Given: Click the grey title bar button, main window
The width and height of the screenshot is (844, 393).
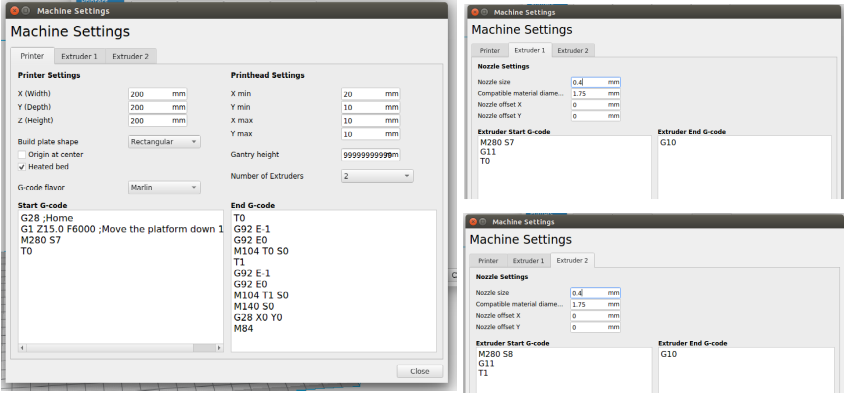Looking at the screenshot, I should (26, 11).
